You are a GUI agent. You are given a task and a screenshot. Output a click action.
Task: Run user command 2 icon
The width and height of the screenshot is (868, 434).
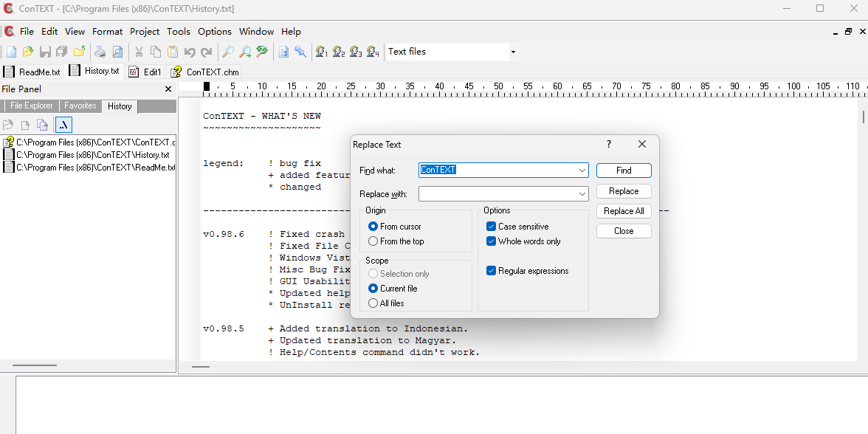tap(339, 52)
